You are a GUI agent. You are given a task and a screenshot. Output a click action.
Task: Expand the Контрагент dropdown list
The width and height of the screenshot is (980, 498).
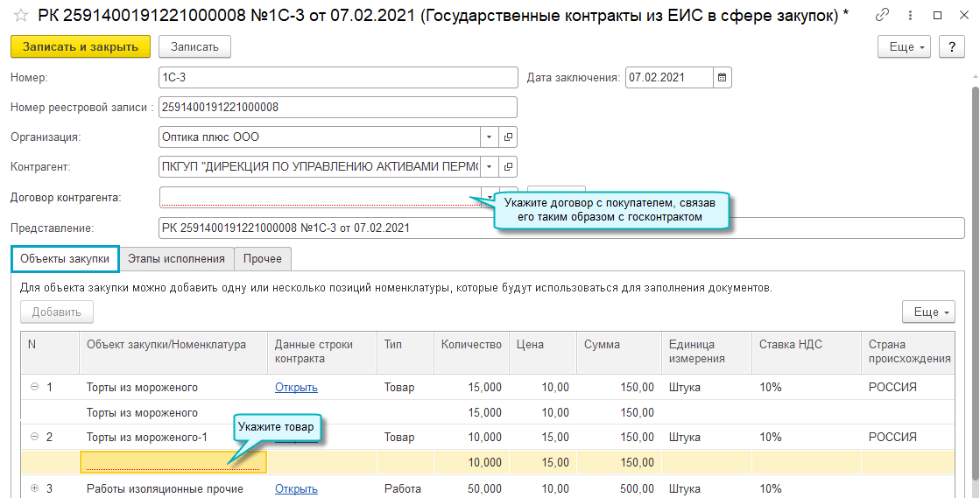tap(490, 167)
